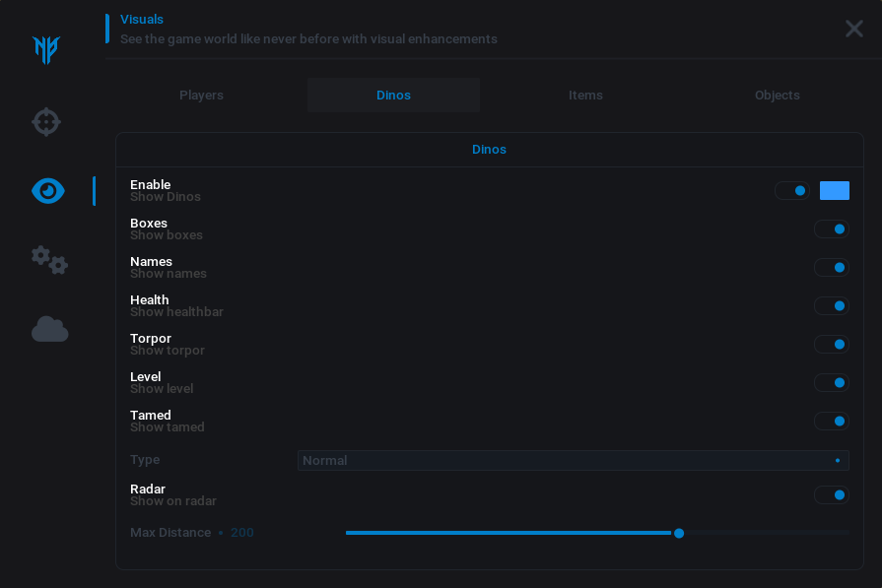Click the blue Dinos color swatch
This screenshot has width=882, height=588.
pyautogui.click(x=834, y=191)
